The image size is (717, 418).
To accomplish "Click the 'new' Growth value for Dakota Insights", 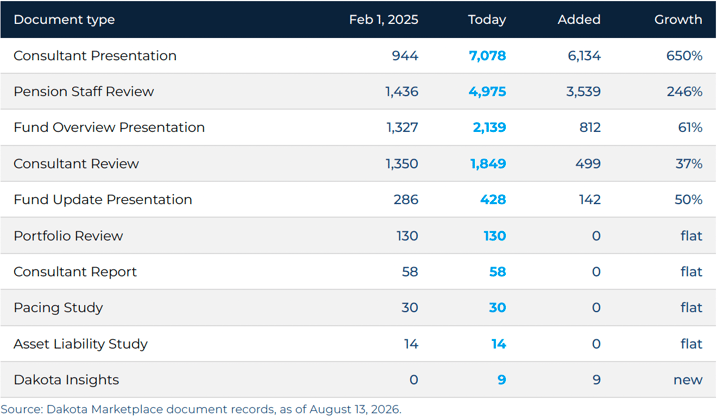I will tap(688, 380).
